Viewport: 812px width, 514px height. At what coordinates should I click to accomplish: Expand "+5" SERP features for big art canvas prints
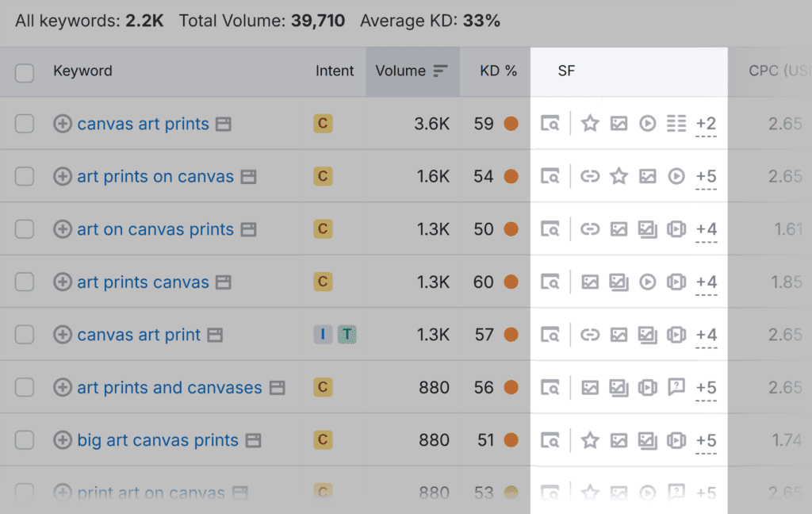pyautogui.click(x=706, y=440)
